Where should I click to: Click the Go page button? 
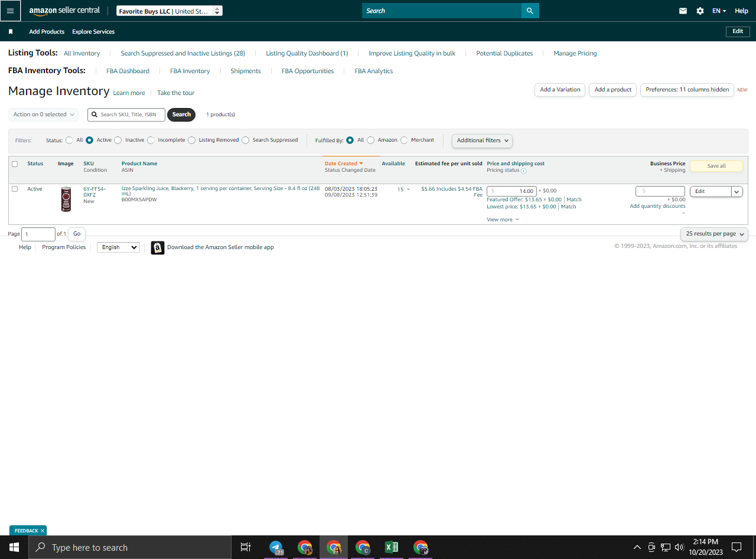pos(77,234)
